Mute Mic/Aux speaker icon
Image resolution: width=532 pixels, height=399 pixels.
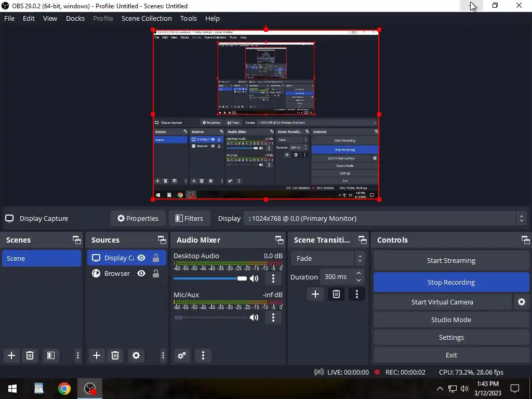(x=254, y=317)
